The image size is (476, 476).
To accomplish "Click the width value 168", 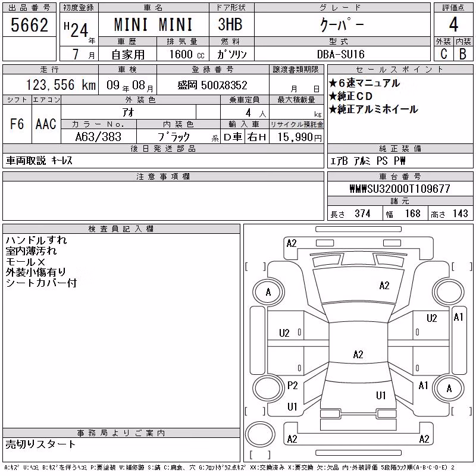I will coord(413,214).
